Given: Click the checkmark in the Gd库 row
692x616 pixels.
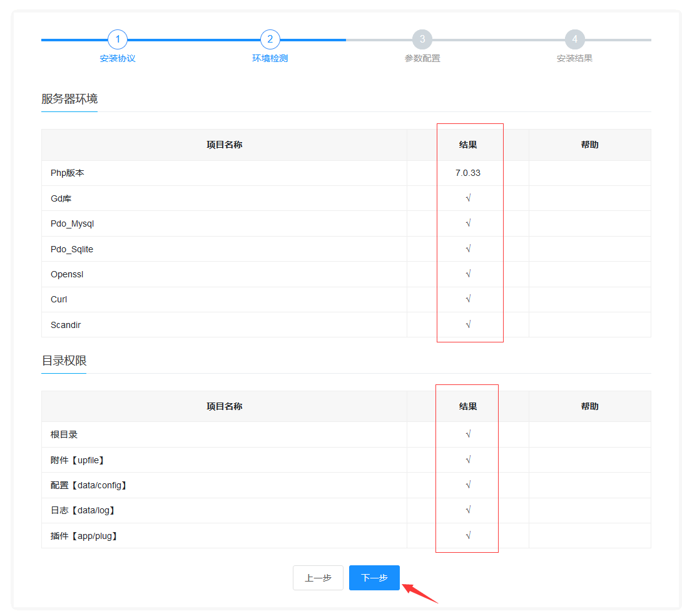Looking at the screenshot, I should point(468,198).
